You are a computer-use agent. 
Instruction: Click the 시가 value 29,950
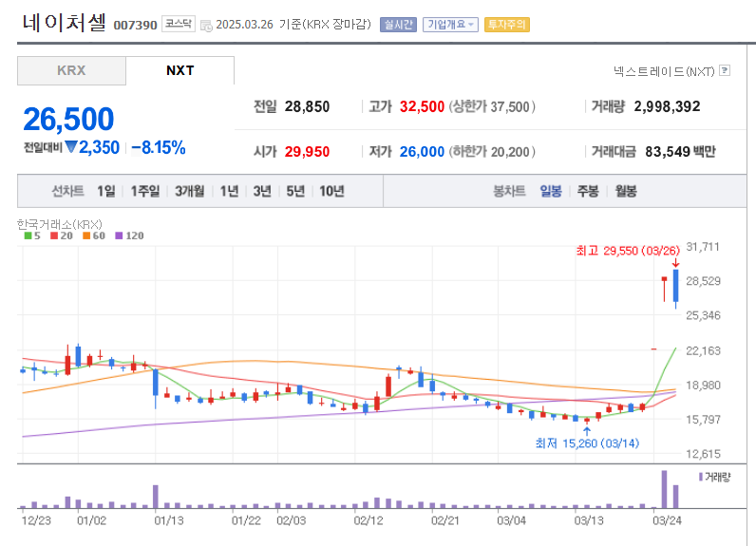(x=307, y=152)
